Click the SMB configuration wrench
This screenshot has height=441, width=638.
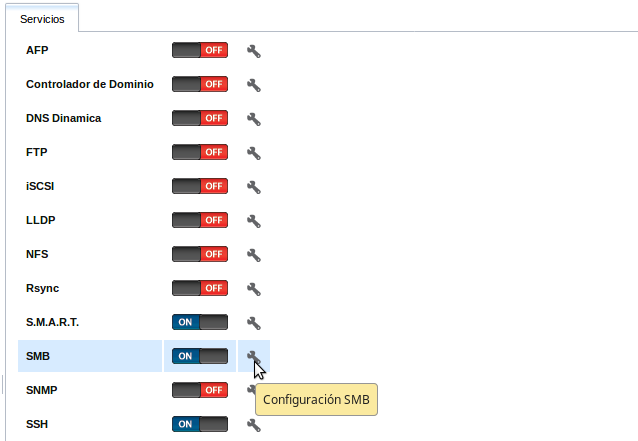coord(253,357)
